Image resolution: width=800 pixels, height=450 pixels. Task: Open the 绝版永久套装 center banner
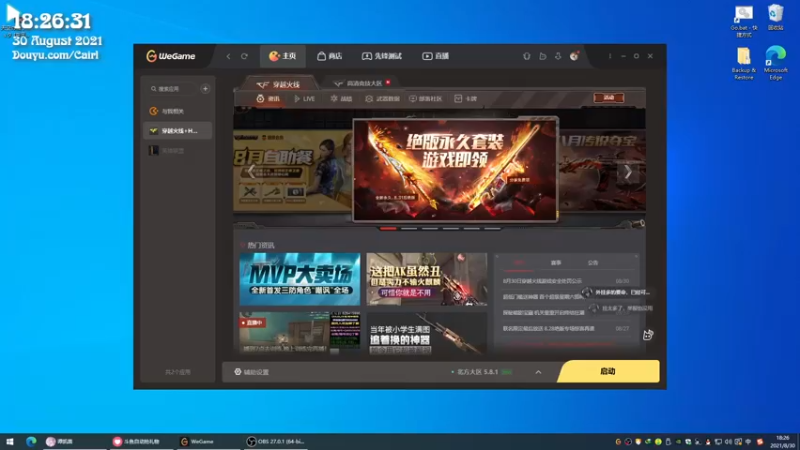(455, 170)
